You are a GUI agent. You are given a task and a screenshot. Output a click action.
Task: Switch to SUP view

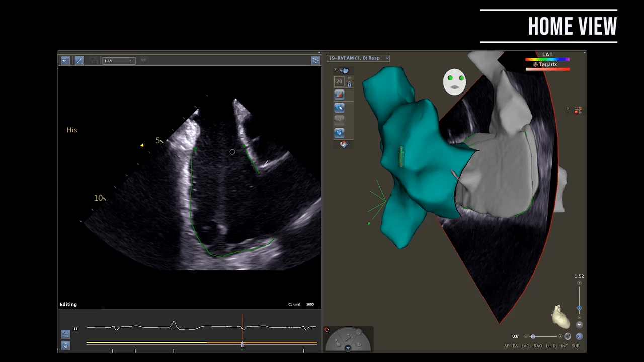click(x=575, y=346)
